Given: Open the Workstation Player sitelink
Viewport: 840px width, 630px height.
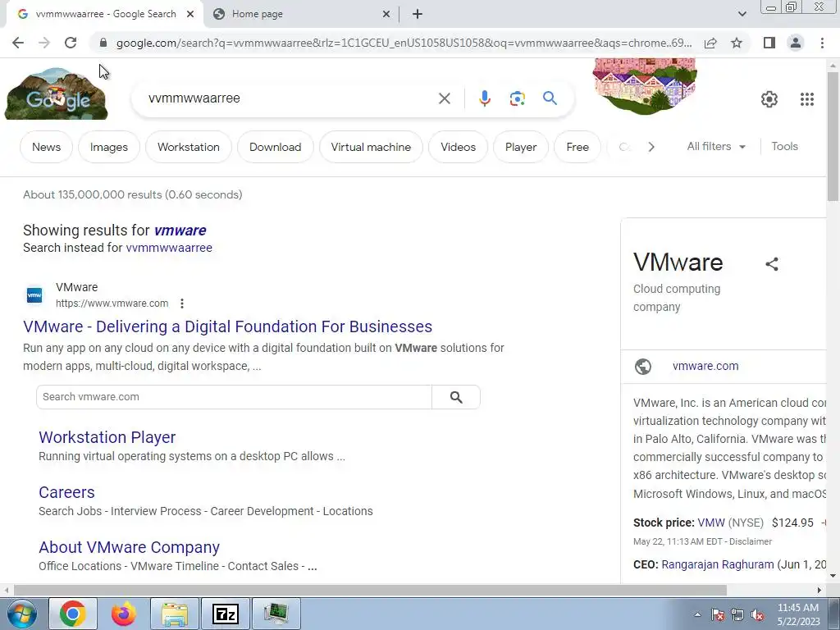Looking at the screenshot, I should coord(107,437).
